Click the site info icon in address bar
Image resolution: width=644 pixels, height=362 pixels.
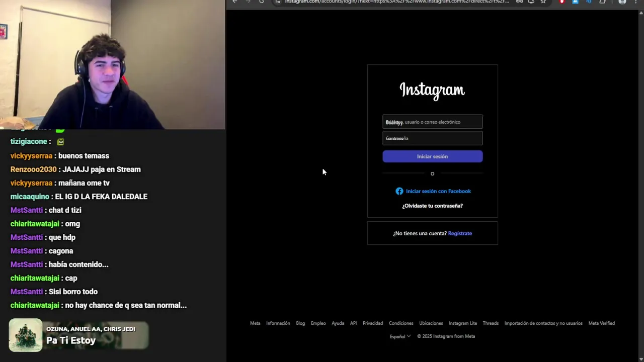tap(278, 2)
